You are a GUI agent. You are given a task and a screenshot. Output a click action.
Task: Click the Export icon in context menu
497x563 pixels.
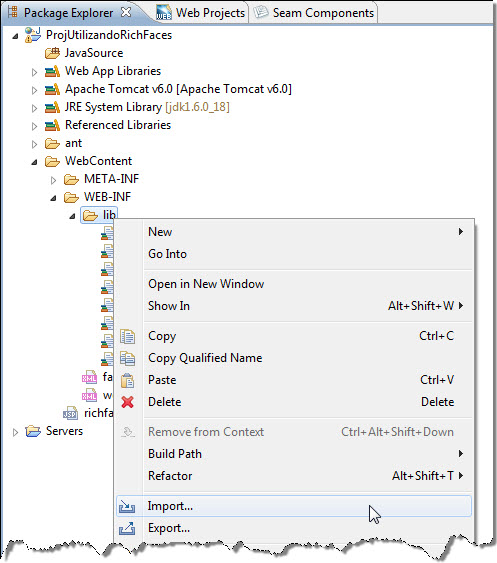click(x=127, y=528)
